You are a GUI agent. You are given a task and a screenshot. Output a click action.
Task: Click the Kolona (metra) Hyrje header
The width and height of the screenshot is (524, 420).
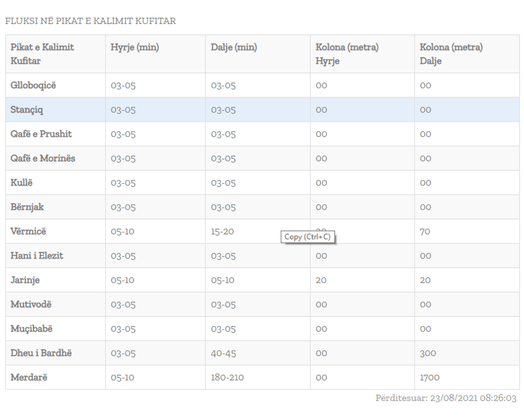click(347, 54)
